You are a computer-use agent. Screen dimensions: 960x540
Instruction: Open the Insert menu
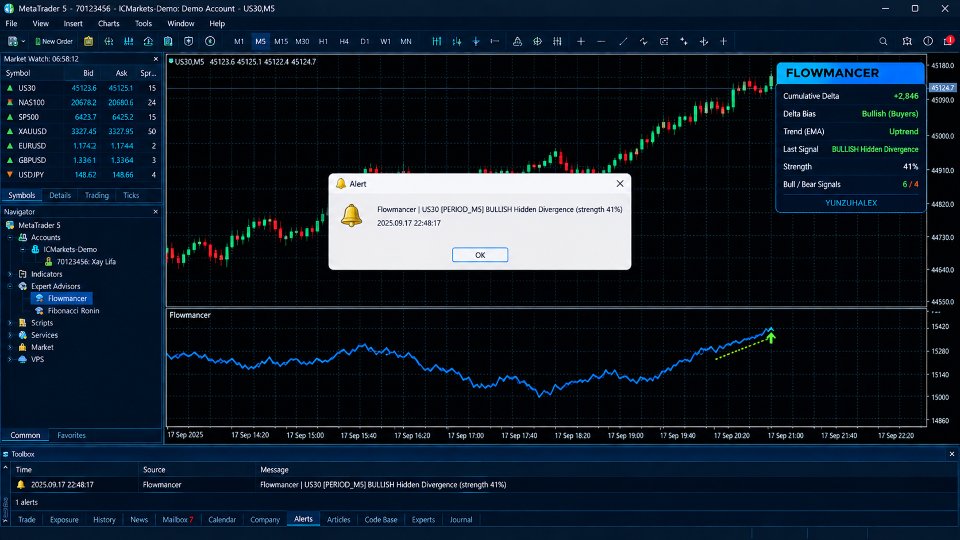[73, 23]
